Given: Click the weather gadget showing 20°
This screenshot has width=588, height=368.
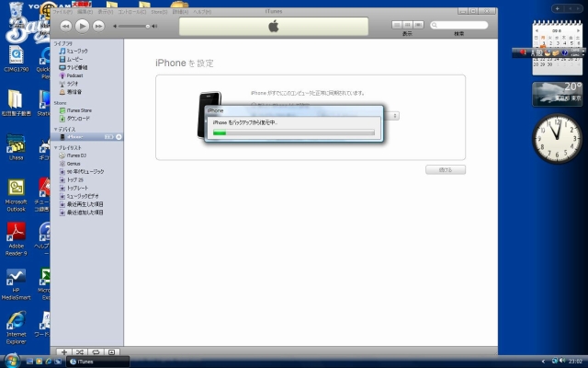Looking at the screenshot, I should (558, 94).
